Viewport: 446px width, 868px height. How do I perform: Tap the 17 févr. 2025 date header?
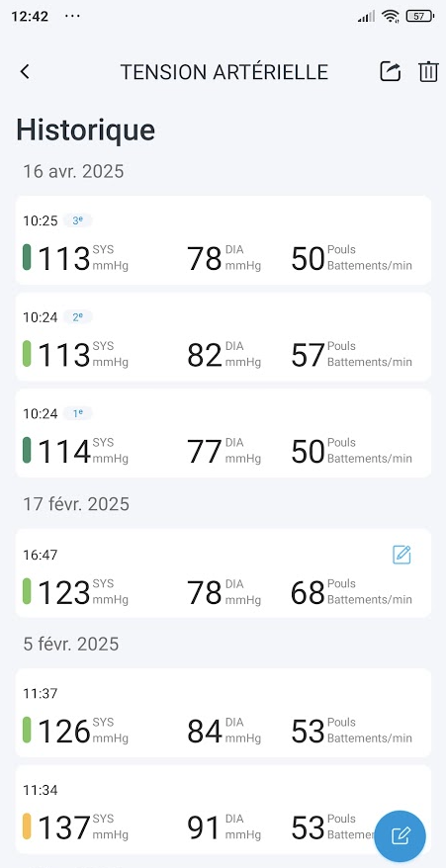point(76,504)
